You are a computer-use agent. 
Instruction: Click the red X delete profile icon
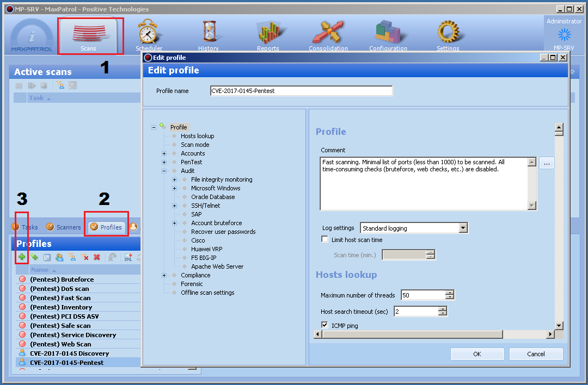(96, 257)
